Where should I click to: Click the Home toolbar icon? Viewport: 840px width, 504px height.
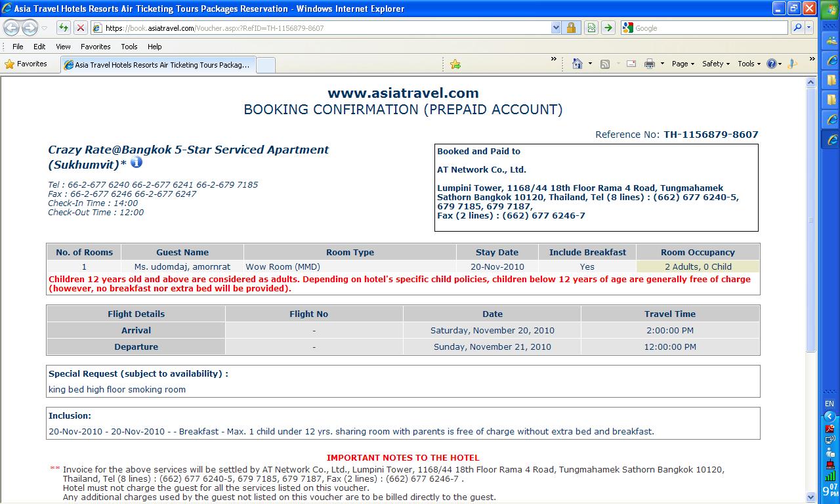pos(577,64)
